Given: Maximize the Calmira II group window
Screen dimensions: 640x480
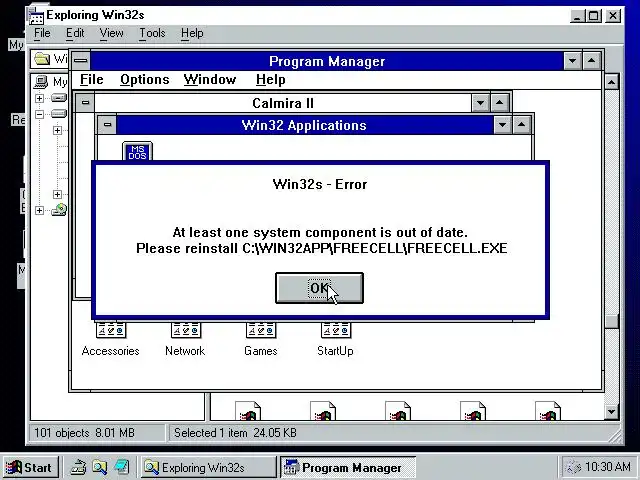Looking at the screenshot, I should tap(500, 103).
